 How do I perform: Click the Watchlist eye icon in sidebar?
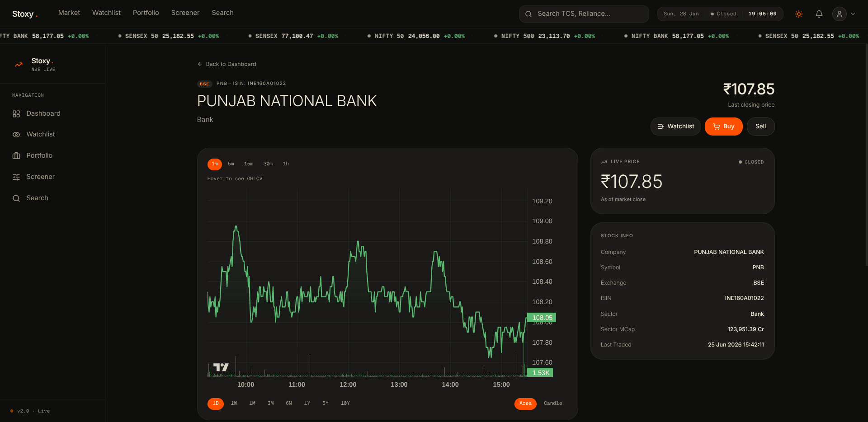(x=16, y=135)
